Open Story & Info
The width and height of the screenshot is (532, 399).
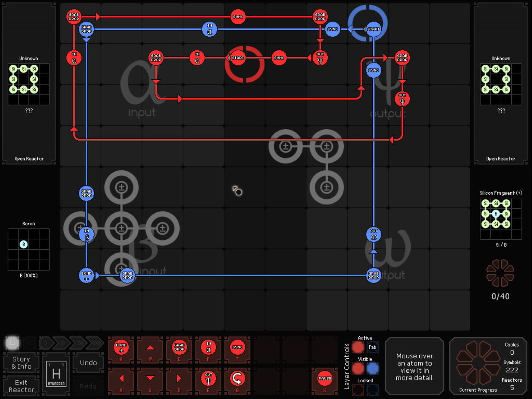pyautogui.click(x=21, y=362)
